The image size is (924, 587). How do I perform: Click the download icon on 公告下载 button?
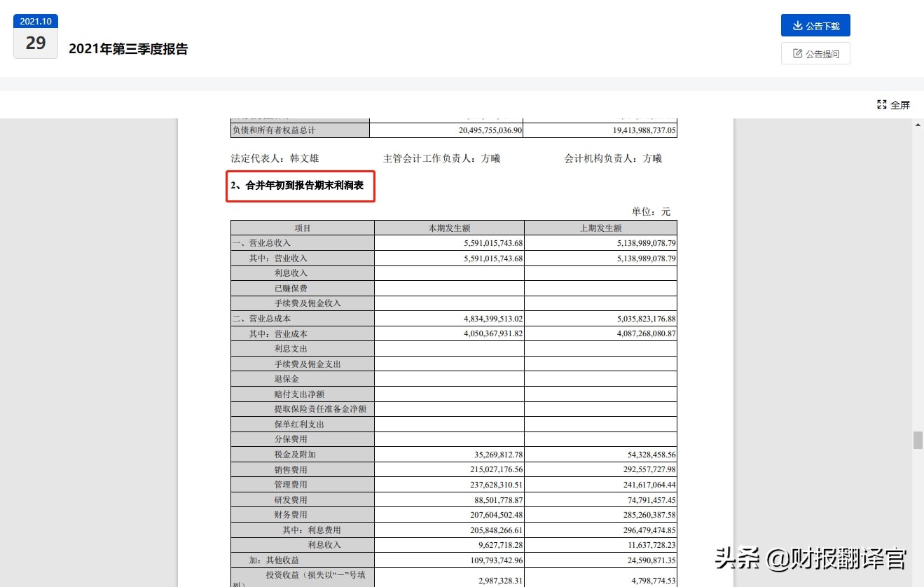[797, 25]
